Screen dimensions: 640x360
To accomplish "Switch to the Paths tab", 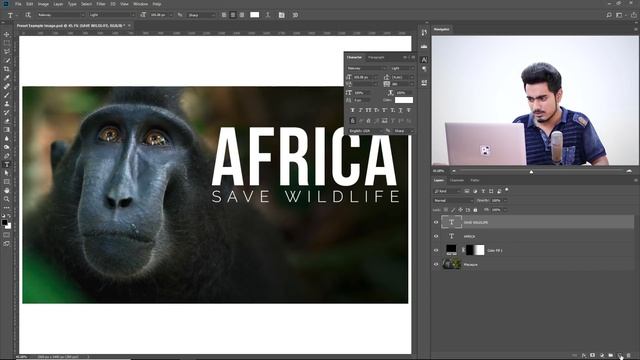I will pos(475,180).
